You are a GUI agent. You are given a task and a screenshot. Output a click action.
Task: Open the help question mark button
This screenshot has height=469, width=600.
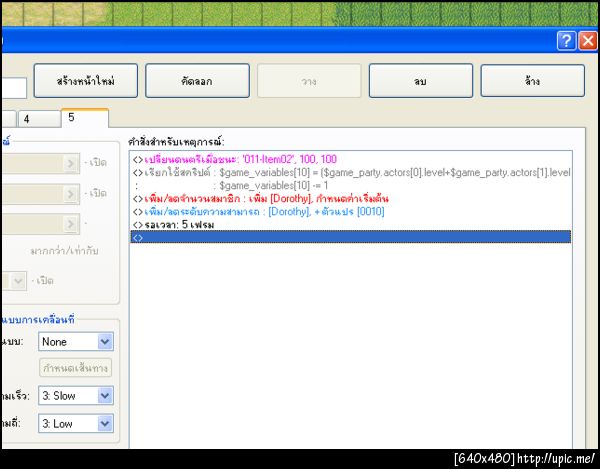[x=566, y=40]
